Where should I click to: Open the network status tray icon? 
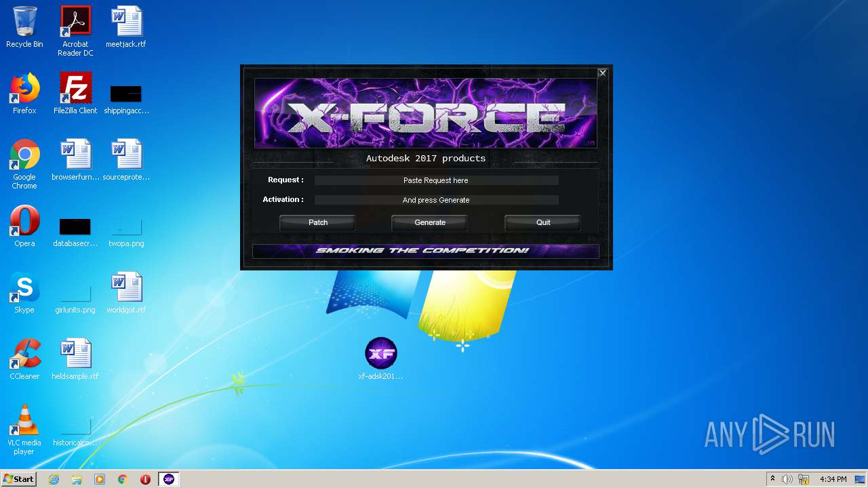(804, 479)
